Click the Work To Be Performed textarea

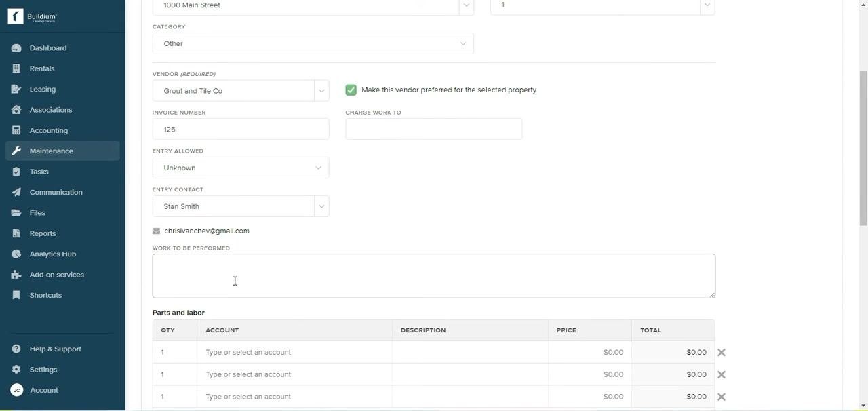pyautogui.click(x=434, y=276)
